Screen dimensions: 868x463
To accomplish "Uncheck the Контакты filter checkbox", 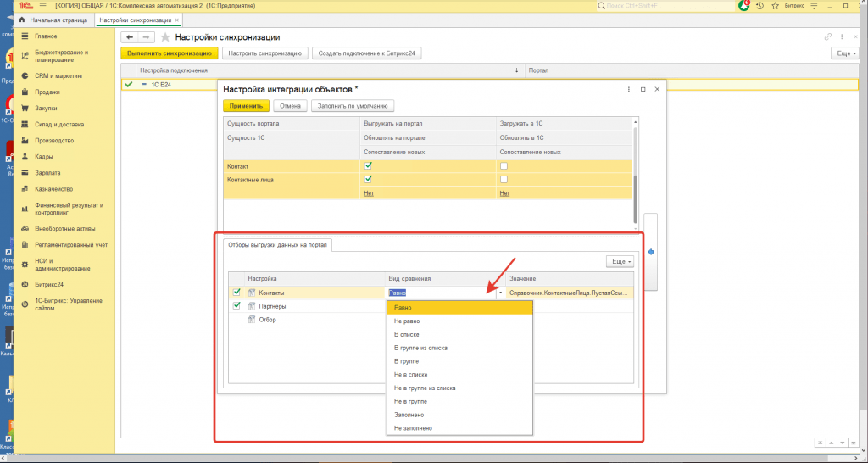I will click(x=236, y=293).
